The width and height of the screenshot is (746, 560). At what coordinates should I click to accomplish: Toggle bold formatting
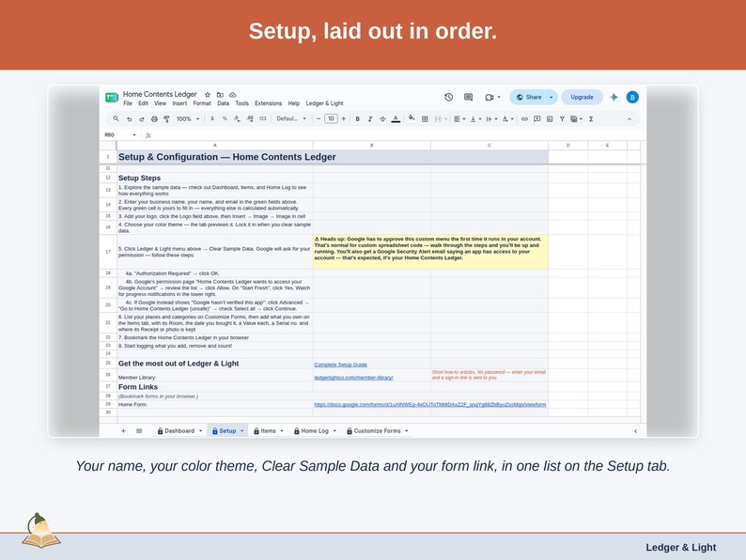click(357, 119)
